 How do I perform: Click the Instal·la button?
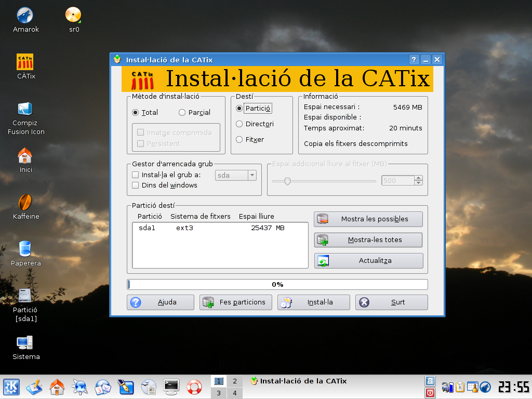[313, 302]
